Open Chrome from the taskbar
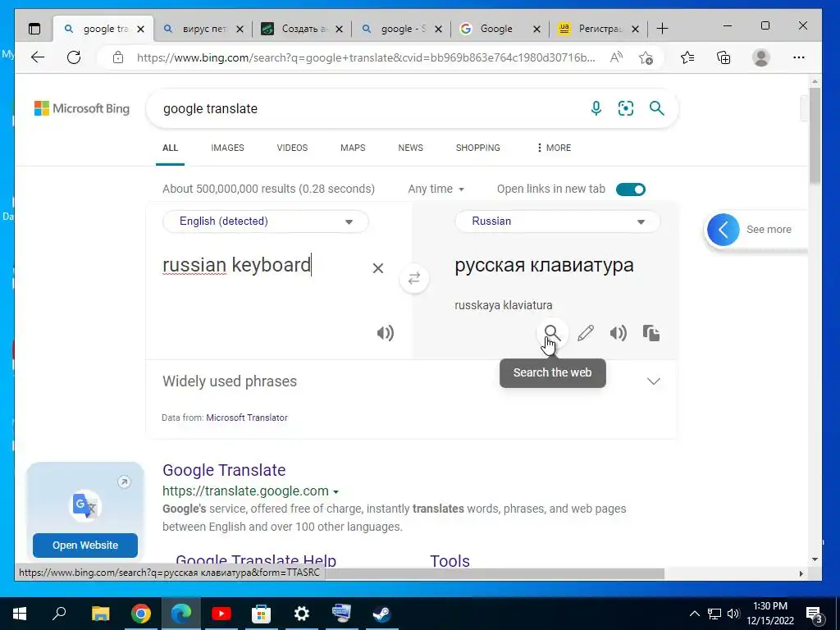The height and width of the screenshot is (630, 840). click(x=141, y=614)
